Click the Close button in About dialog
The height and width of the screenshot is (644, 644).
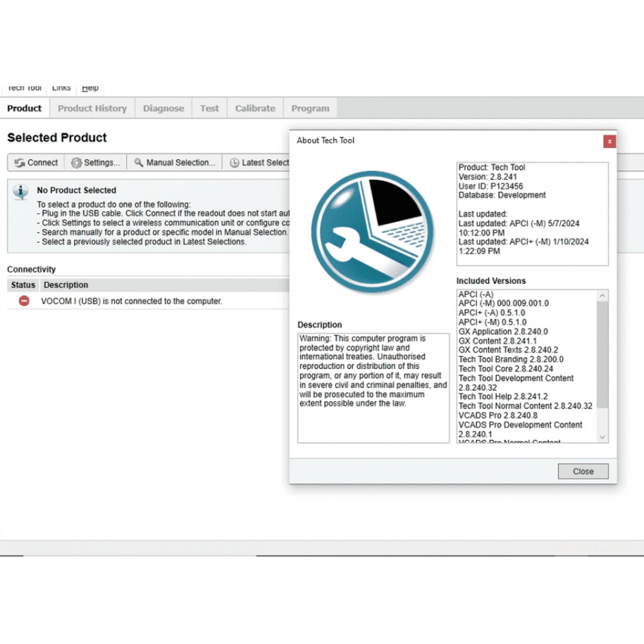pyautogui.click(x=583, y=471)
